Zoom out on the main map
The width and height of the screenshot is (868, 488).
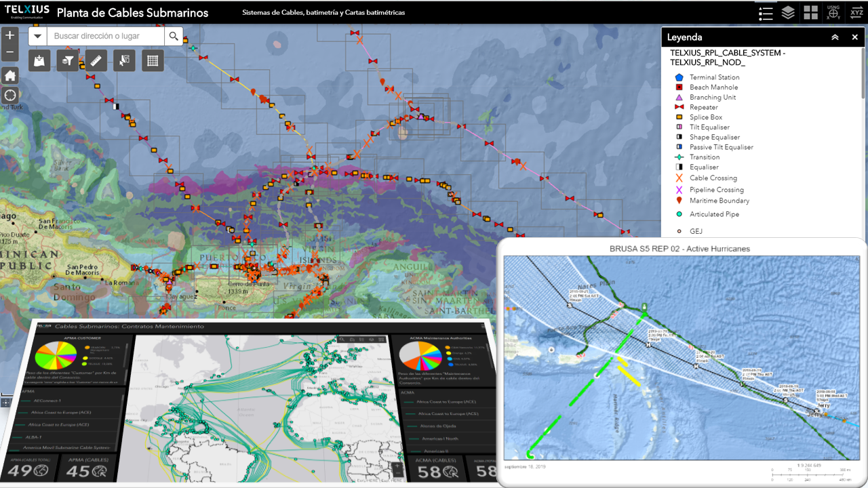click(x=9, y=52)
